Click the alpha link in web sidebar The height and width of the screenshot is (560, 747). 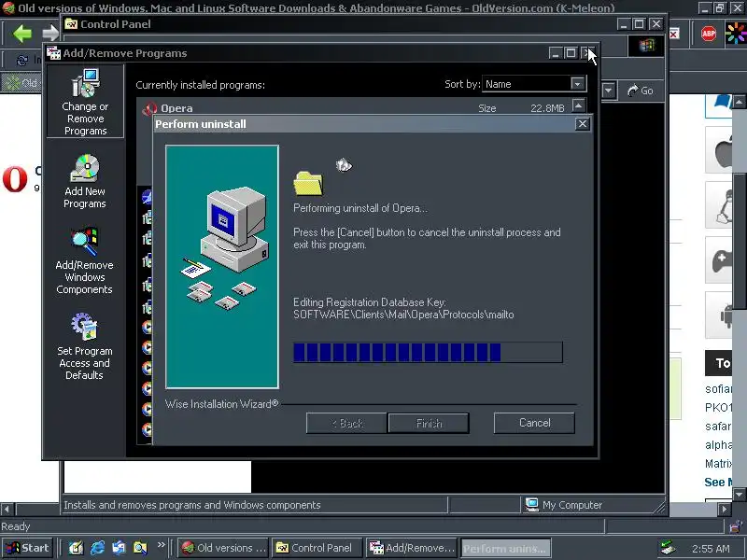coord(718,444)
